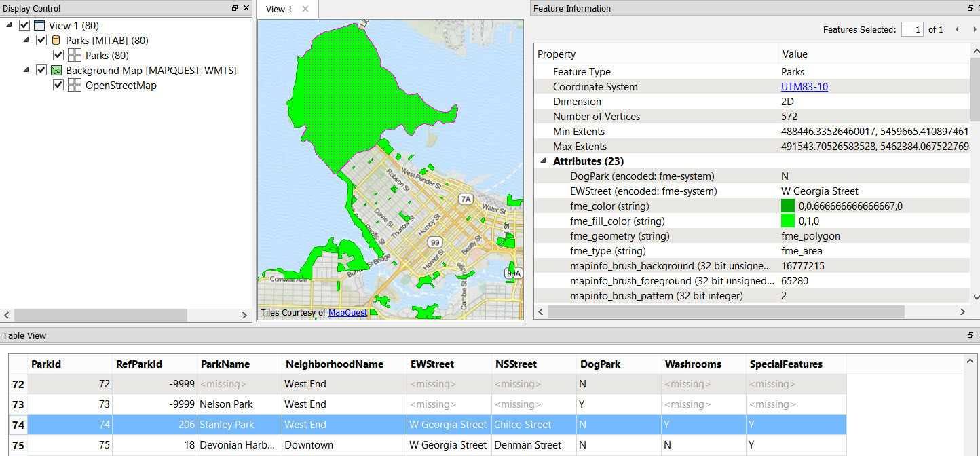Viewport: 980px width, 456px height.
Task: Open the UTM83-10 coordinate system link
Action: 804,87
